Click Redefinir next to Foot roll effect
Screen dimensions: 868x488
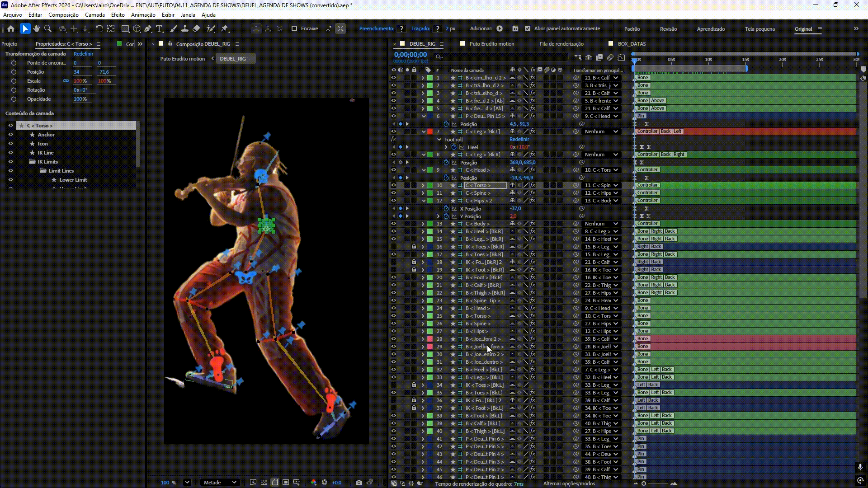[x=519, y=139]
